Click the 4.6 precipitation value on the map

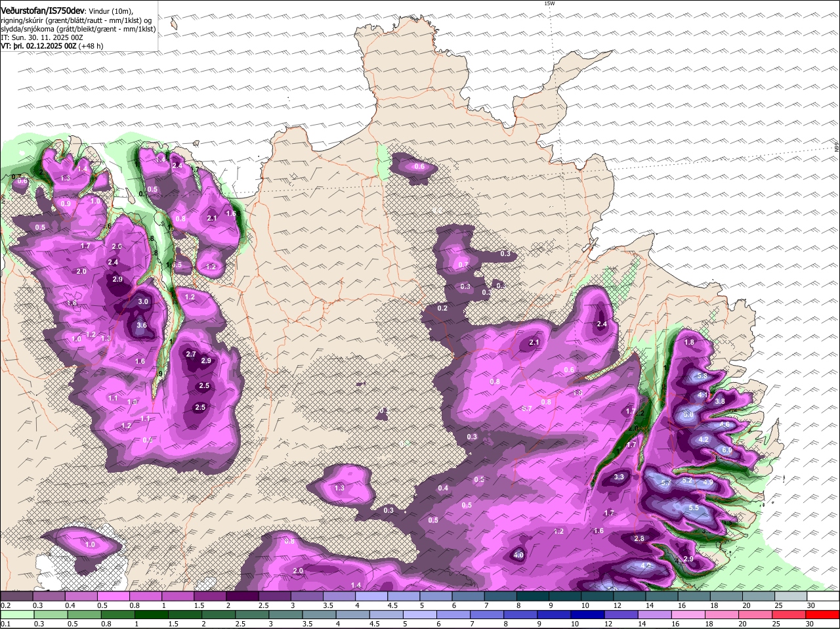click(724, 425)
